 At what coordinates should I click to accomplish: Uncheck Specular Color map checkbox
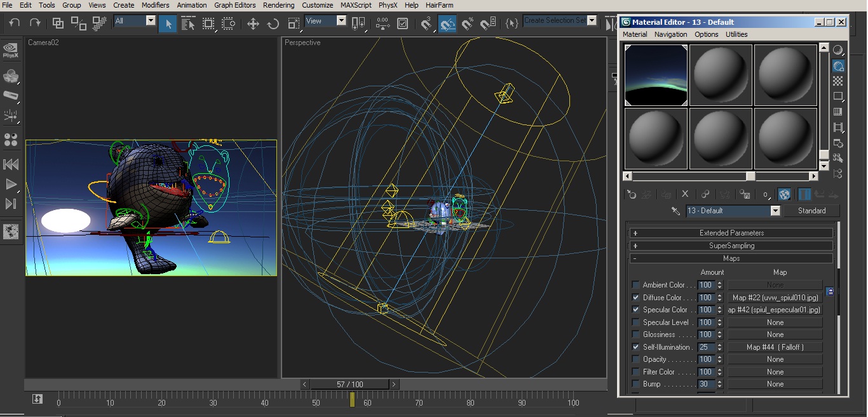pos(636,310)
